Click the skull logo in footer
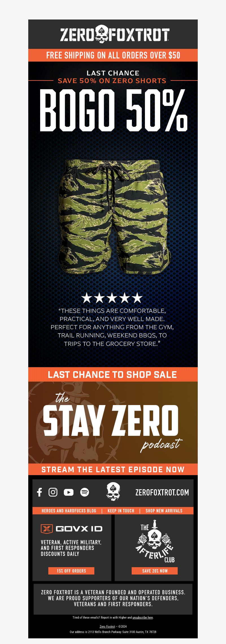226x644 pixels. point(113,492)
